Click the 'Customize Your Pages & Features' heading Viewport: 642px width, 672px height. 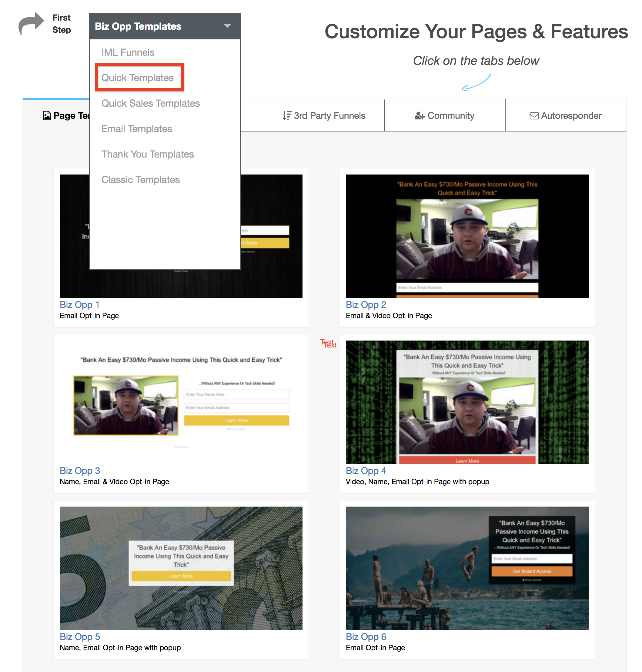pos(476,32)
